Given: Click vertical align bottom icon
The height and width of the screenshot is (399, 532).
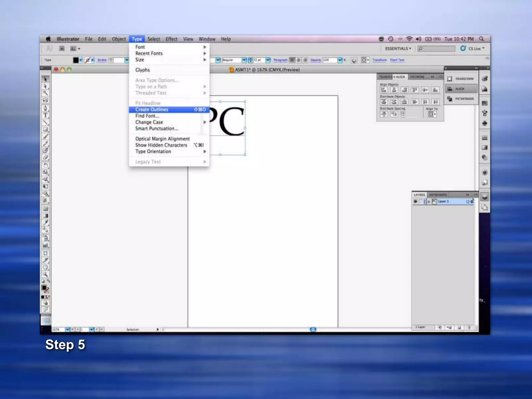Looking at the screenshot, I should [435, 90].
